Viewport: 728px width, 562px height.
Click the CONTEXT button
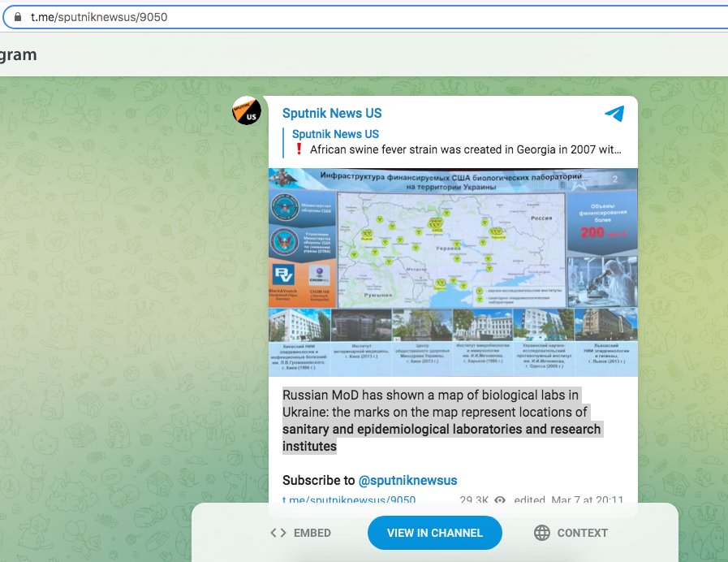tap(571, 533)
